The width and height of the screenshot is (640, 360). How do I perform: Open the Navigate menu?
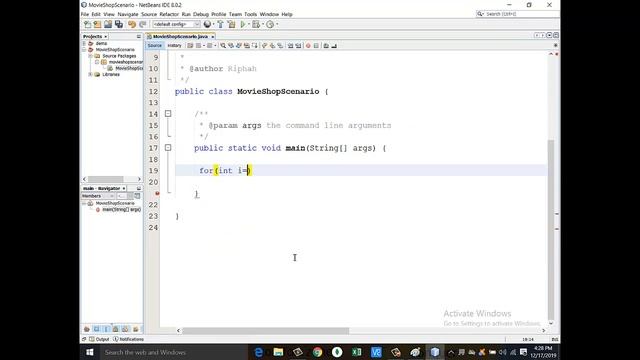tap(128, 14)
